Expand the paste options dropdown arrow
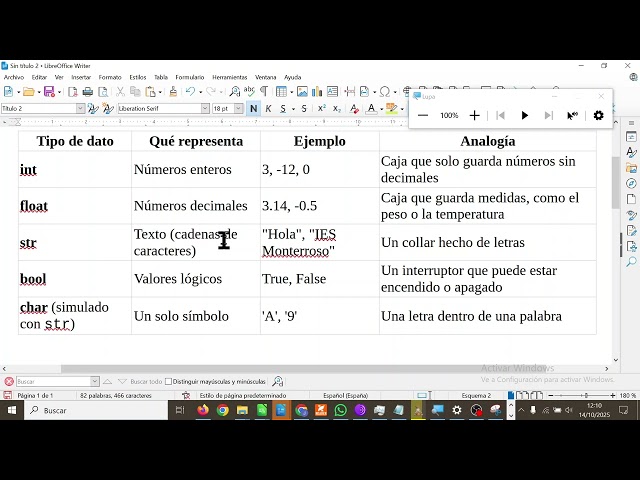The image size is (640, 480). click(160, 92)
